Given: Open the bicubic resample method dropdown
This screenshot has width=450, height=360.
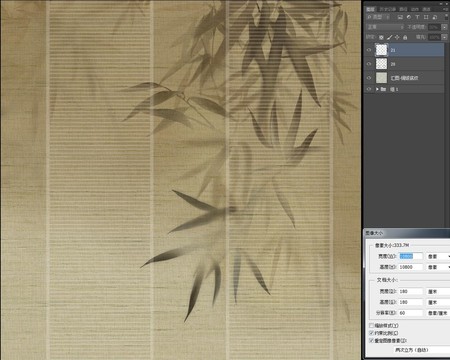Looking at the screenshot, I should (x=422, y=350).
